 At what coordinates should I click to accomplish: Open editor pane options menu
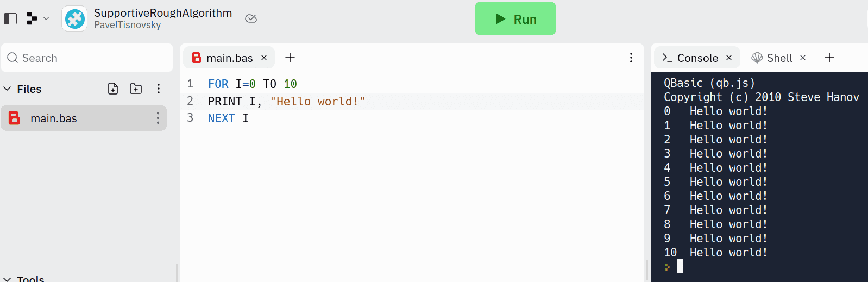pyautogui.click(x=631, y=58)
